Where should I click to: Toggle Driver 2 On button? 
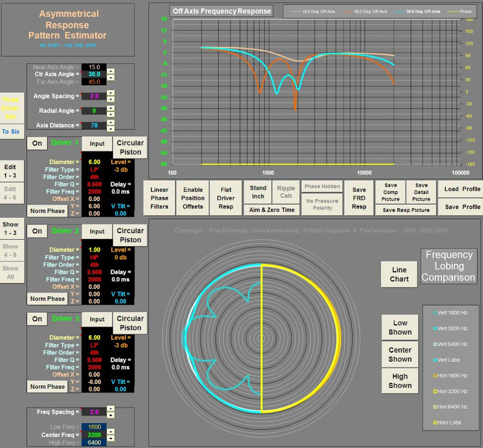coord(37,231)
